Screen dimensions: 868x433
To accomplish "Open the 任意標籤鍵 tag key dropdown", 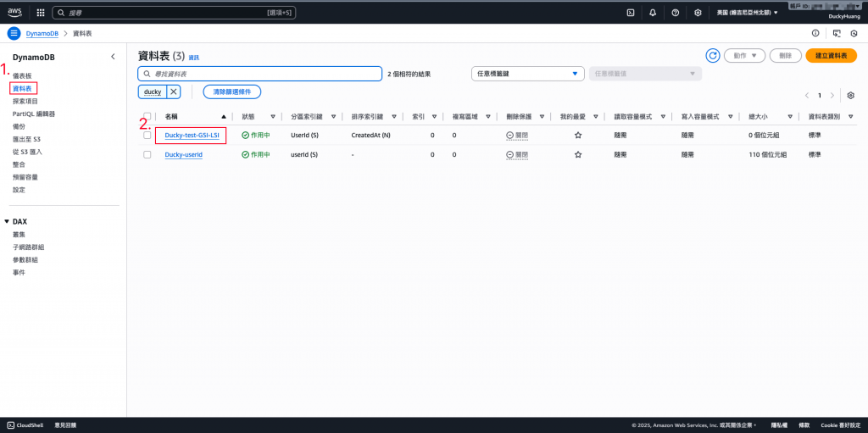I will tap(527, 74).
